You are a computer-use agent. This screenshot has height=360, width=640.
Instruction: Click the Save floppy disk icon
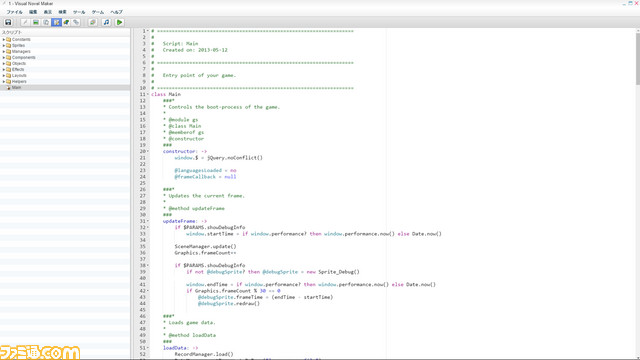click(x=8, y=22)
